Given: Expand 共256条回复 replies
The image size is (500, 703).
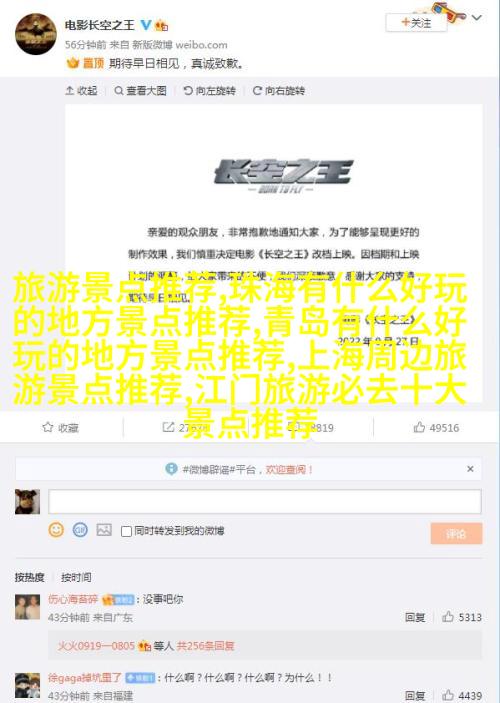Looking at the screenshot, I should (x=205, y=646).
